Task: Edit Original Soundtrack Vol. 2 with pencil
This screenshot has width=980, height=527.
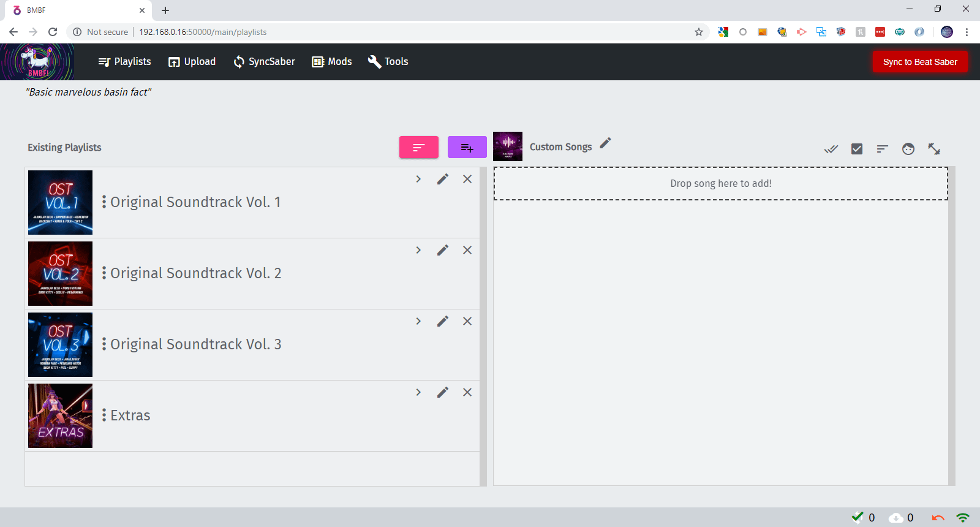Action: [x=443, y=250]
